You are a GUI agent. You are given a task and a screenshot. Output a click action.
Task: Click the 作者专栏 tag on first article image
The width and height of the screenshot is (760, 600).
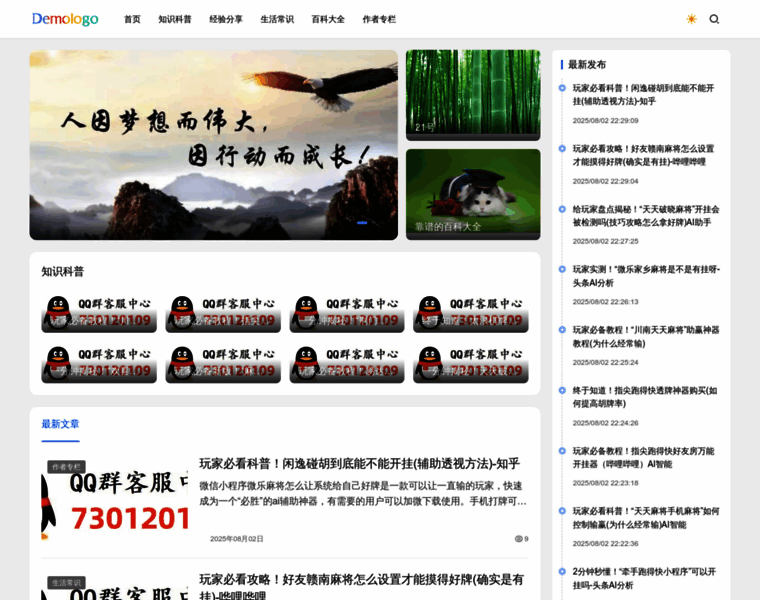[66, 467]
